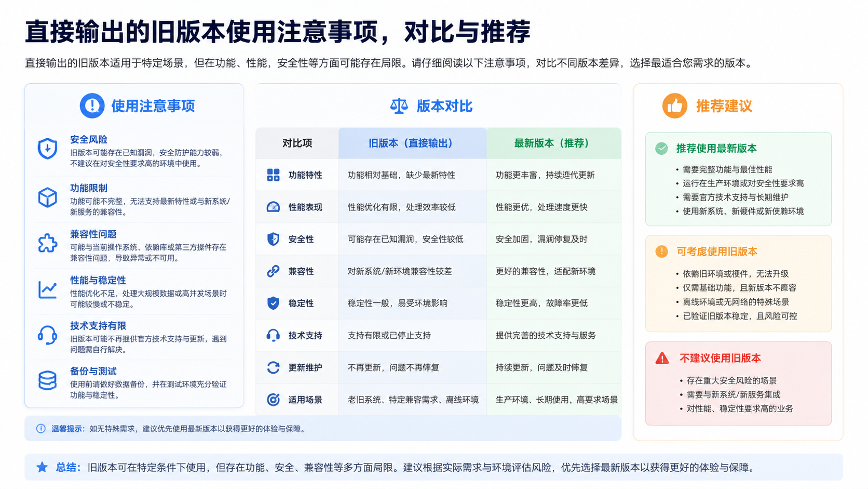
Task: Click the orange thumbs-up icon beside 推荐建议
Action: coord(674,106)
